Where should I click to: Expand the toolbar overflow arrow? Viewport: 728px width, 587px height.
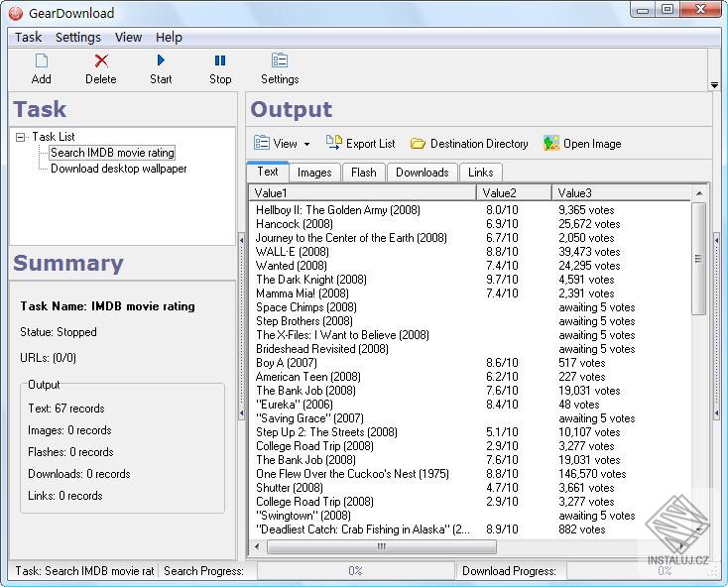click(714, 85)
